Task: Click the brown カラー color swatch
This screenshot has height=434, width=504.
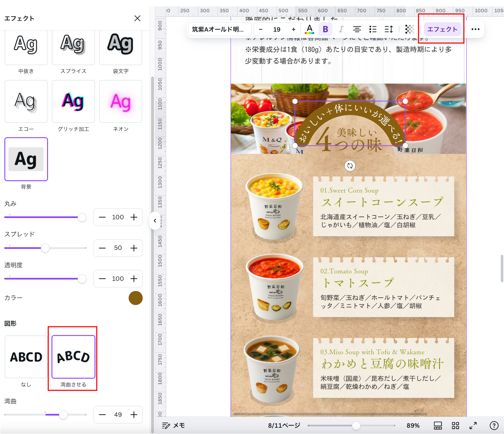Action: tap(136, 298)
